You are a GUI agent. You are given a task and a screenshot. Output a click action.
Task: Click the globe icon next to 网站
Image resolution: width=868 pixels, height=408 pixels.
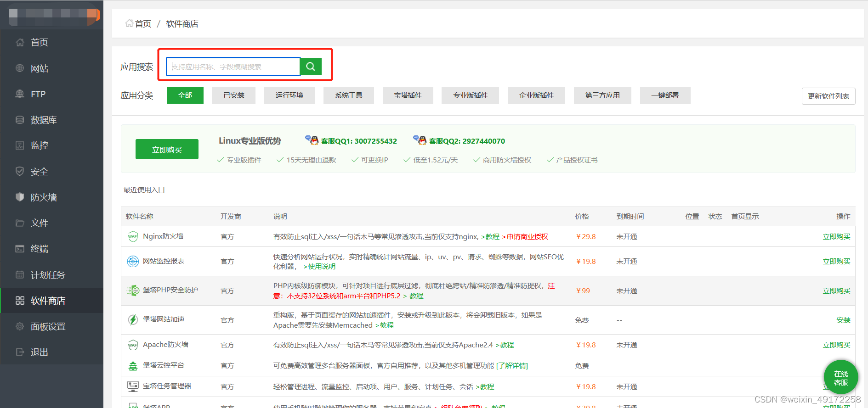click(20, 68)
